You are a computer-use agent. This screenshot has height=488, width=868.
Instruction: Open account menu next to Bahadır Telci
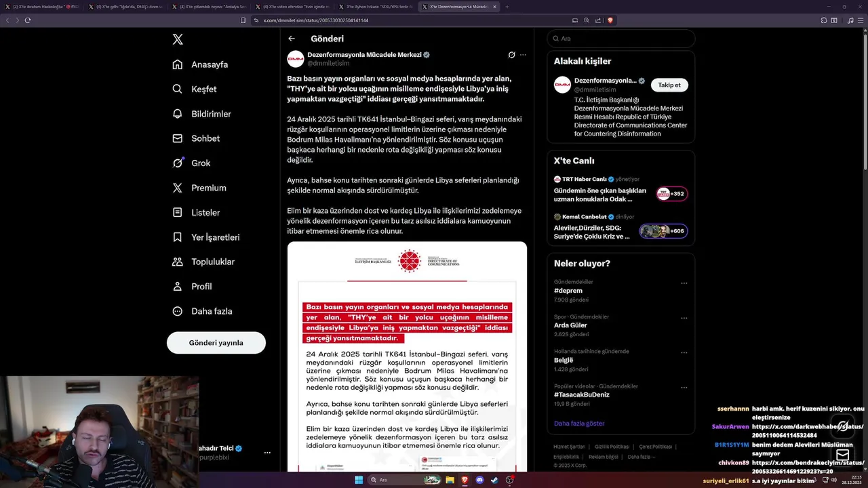(267, 452)
